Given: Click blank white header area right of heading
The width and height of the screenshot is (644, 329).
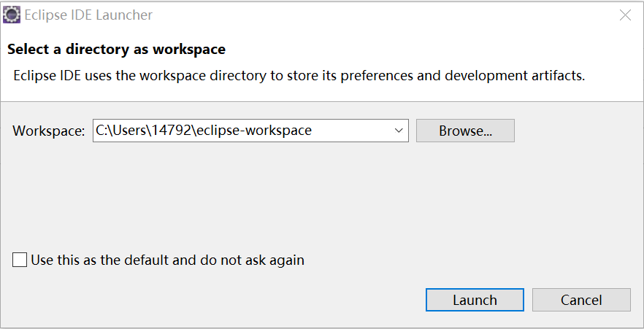Looking at the screenshot, I should tap(438, 50).
